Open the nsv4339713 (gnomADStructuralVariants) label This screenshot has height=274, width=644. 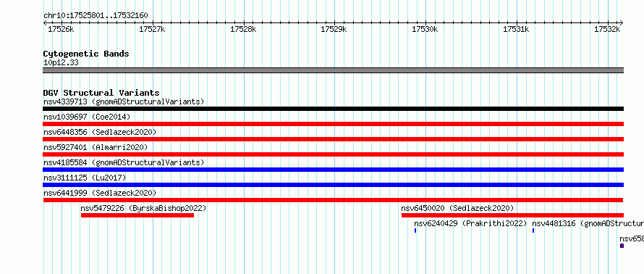tap(124, 101)
